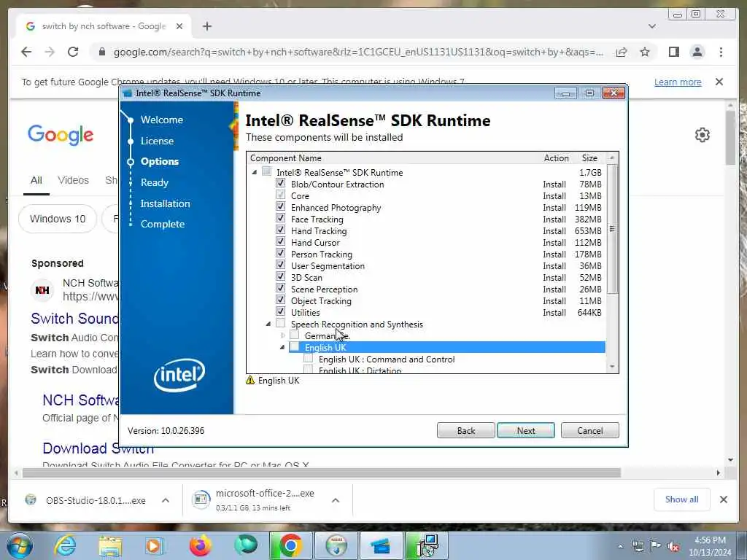
Task: Click the Next button
Action: pos(526,430)
